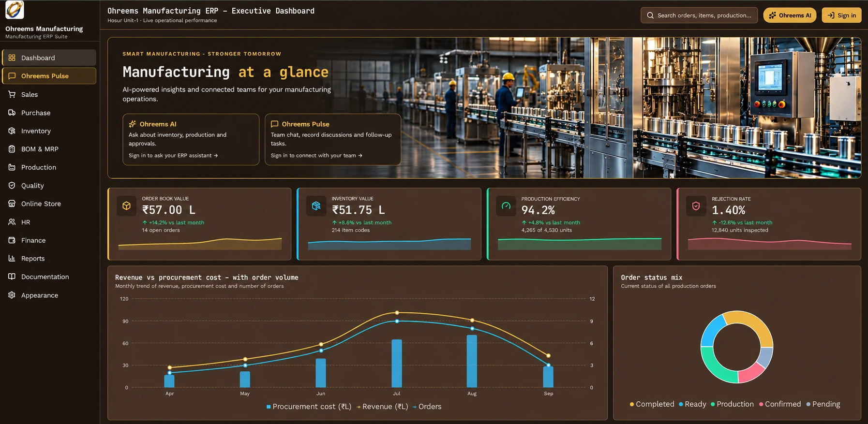The image size is (868, 424).
Task: Open the Dashboard menu item
Action: coord(49,58)
